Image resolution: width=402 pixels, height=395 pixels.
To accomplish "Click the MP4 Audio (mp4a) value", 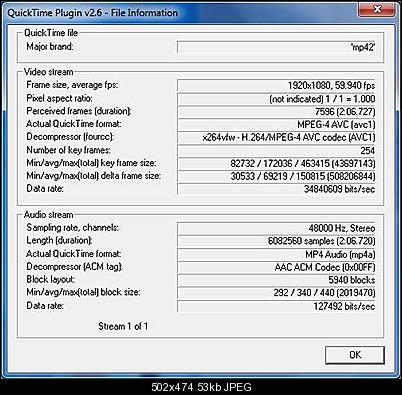I will [276, 254].
